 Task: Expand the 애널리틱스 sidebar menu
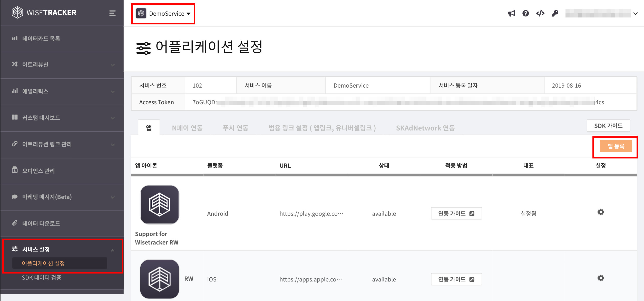coord(62,91)
